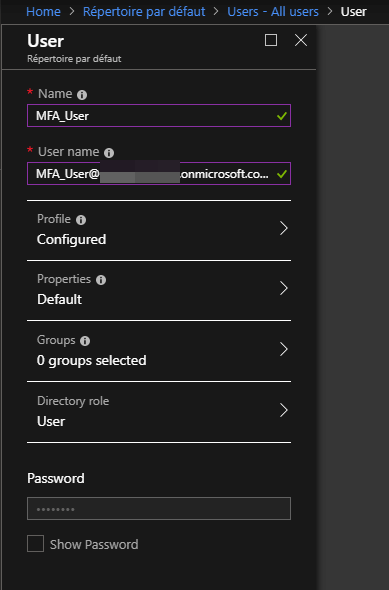389x590 pixels.
Task: Click the Name field info icon
Action: [x=82, y=94]
